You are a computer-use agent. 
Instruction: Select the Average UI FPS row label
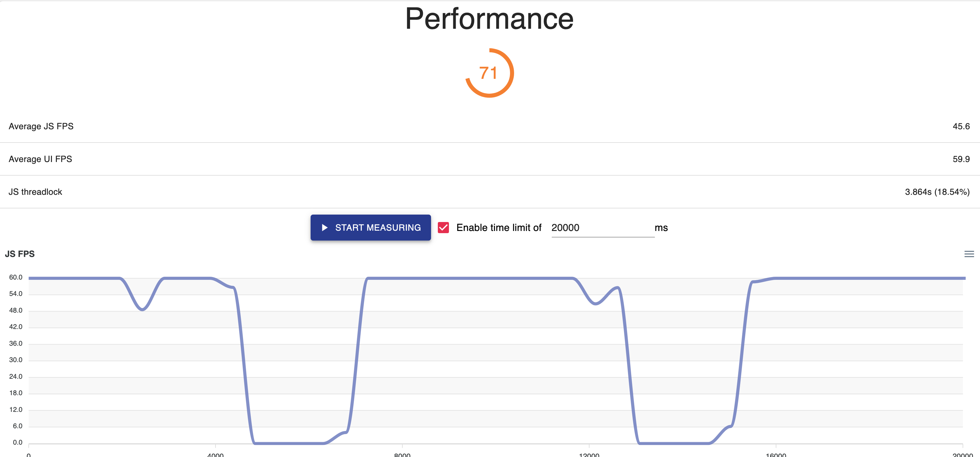(x=40, y=159)
